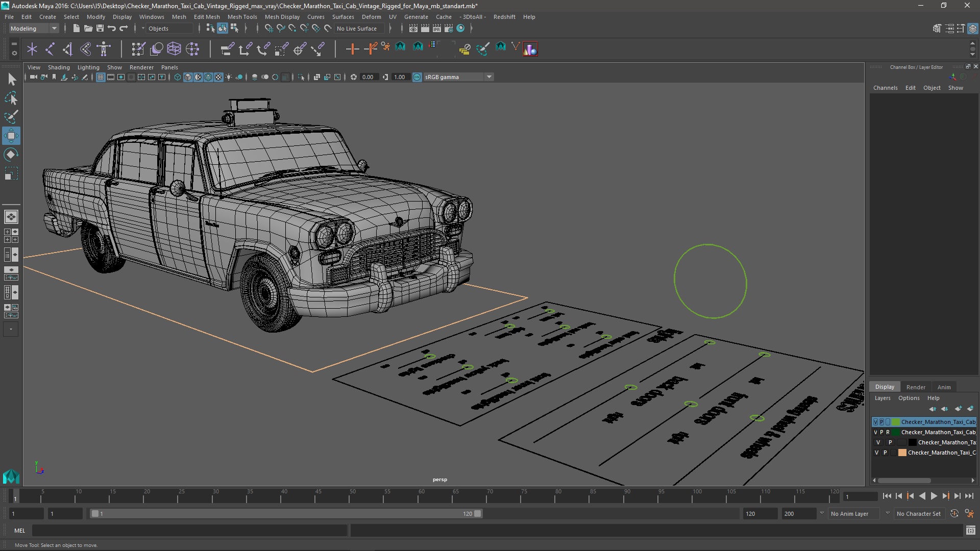Screen dimensions: 980x551
Task: Move selected layer up icon
Action: coord(933,409)
